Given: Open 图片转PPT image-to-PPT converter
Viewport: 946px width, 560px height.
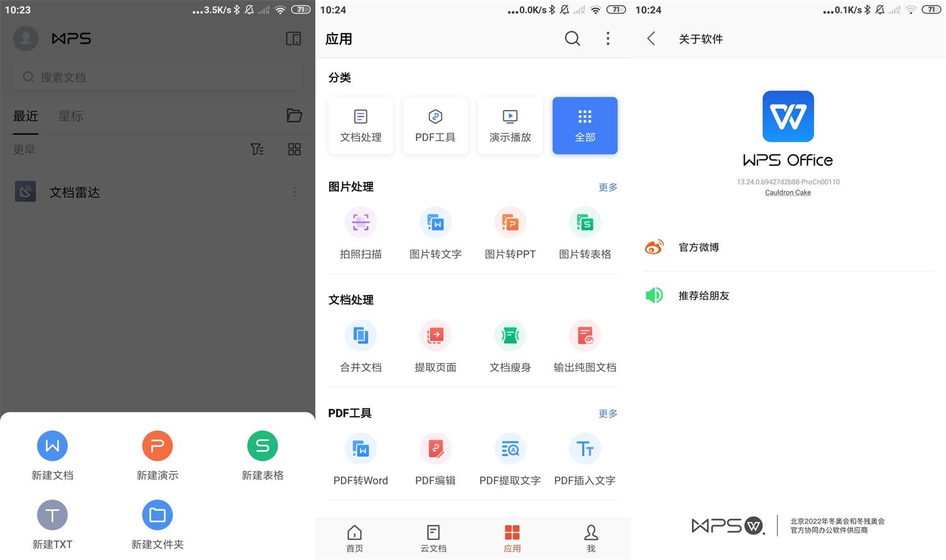Looking at the screenshot, I should [x=510, y=232].
